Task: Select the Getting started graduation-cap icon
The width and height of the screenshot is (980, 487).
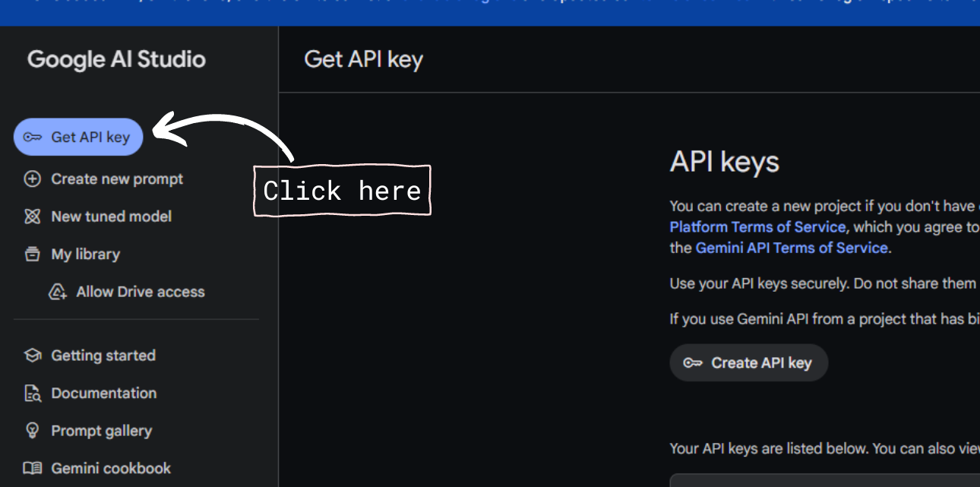Action: pos(32,355)
